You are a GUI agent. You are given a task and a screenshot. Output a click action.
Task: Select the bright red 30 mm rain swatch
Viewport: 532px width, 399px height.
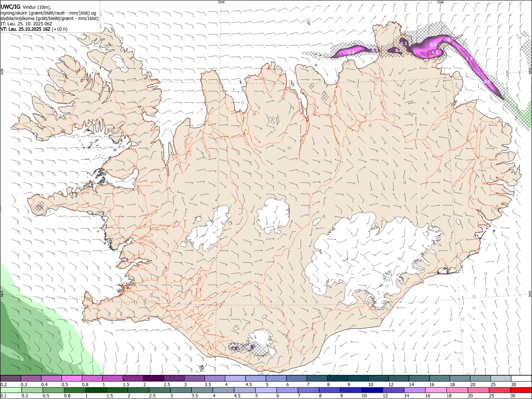(521, 390)
